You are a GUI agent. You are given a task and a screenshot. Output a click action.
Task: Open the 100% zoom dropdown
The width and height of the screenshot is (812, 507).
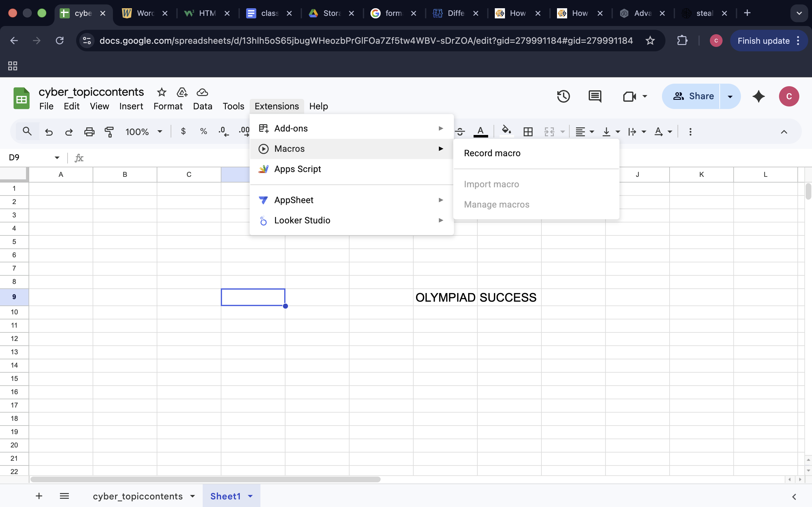[x=144, y=132]
